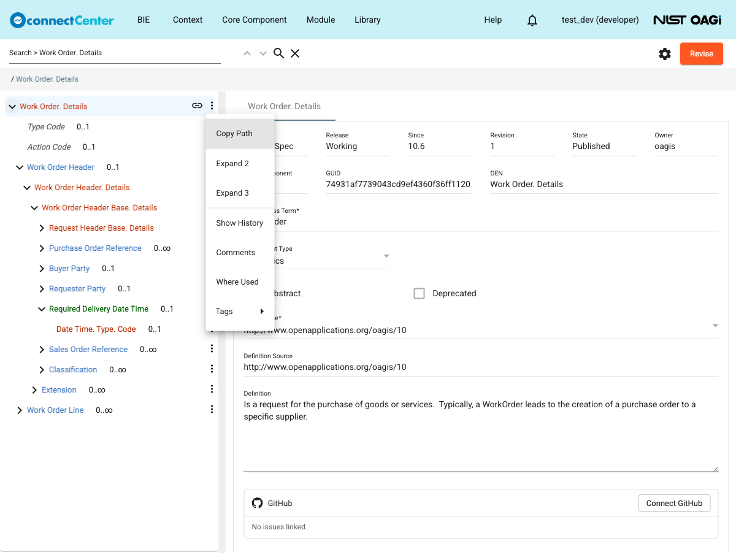Screen dimensions: 736x560
Task: Click the NIST OAGi logo
Action: click(x=687, y=20)
